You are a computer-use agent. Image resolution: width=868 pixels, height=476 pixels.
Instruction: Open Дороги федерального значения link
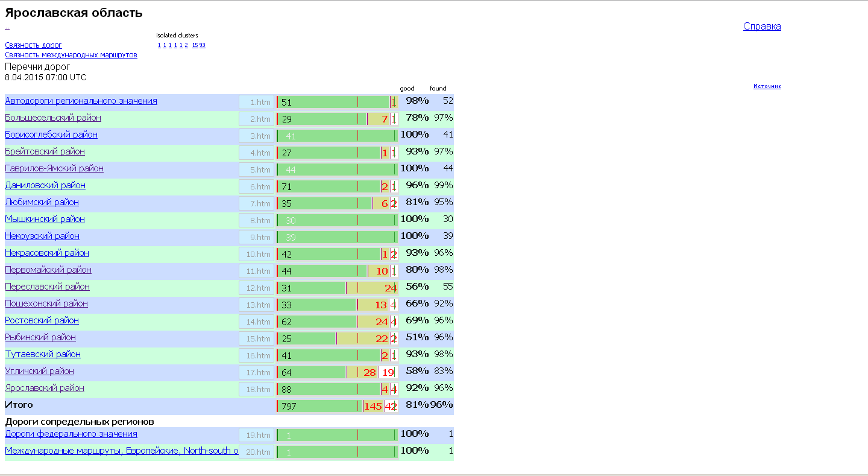coord(71,434)
